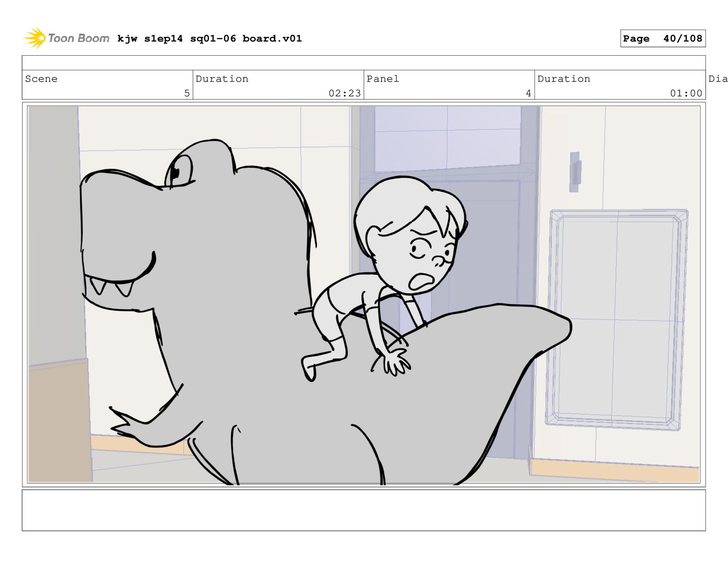
Task: Click the 'Scene' header label
Action: tap(41, 79)
